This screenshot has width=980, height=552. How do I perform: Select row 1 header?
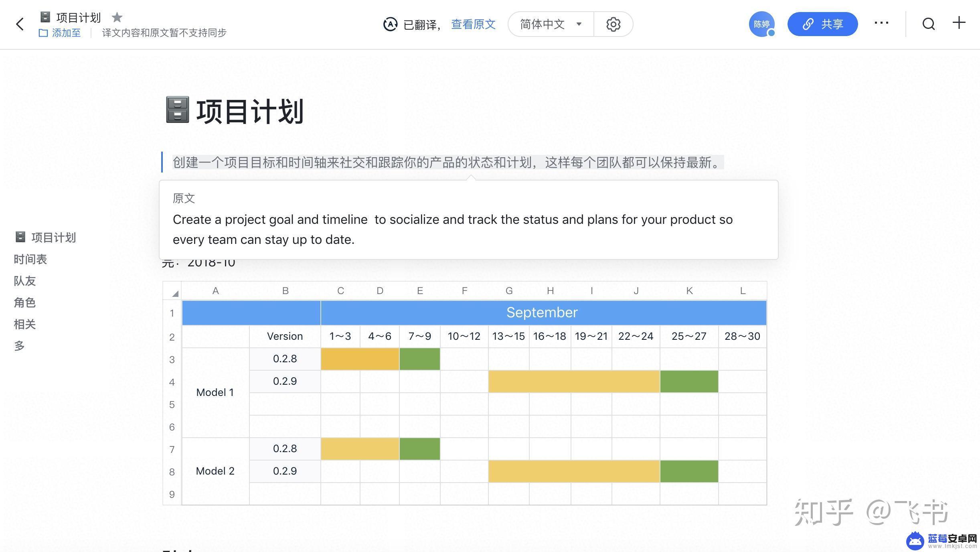(x=172, y=313)
